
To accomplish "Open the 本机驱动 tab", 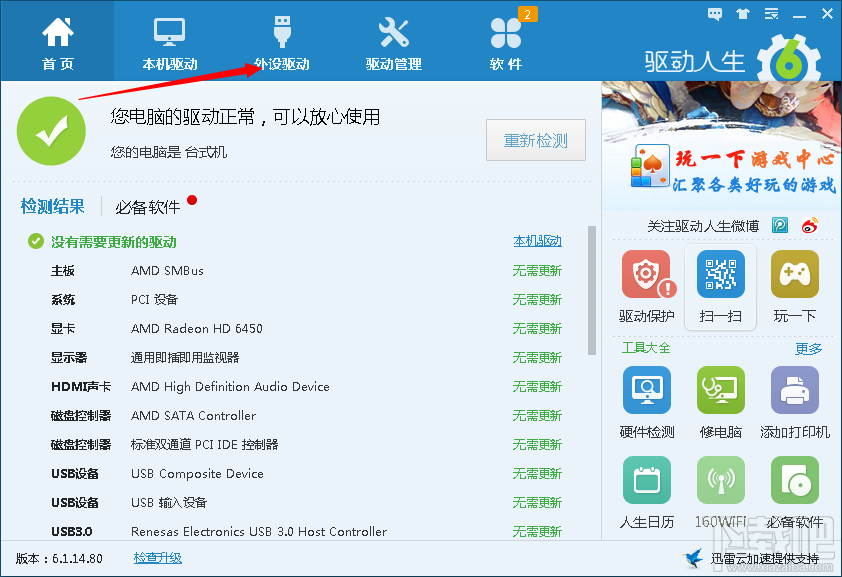I will [x=170, y=43].
